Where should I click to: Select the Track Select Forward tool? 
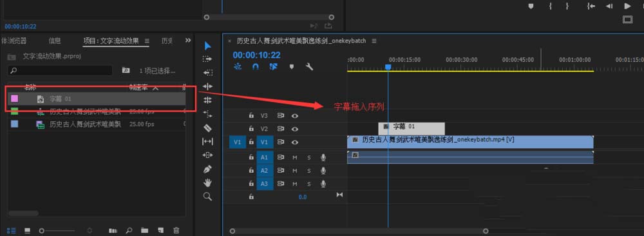point(207,59)
